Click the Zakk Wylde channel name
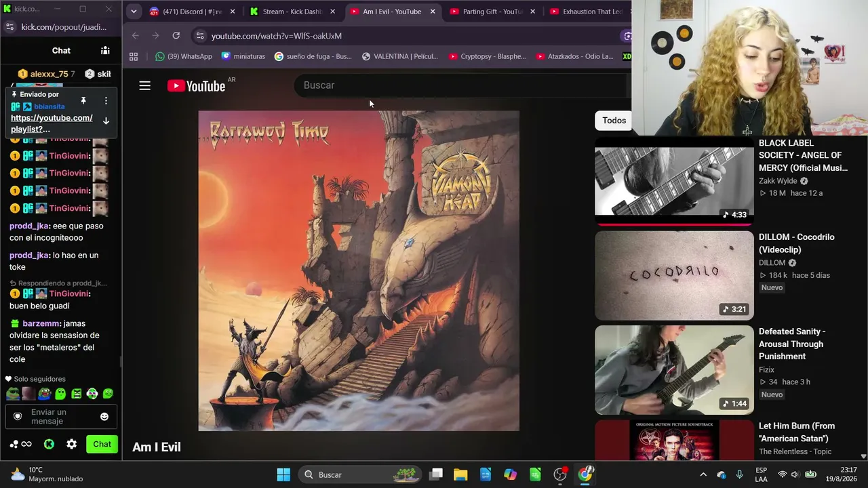The height and width of the screenshot is (488, 868). coord(778,181)
